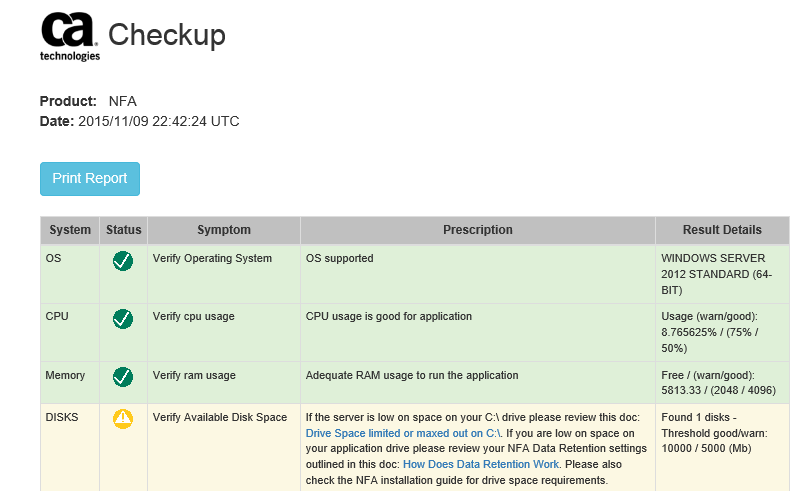Click the Print Report button
Screen dimensions: 795x491
pos(90,179)
